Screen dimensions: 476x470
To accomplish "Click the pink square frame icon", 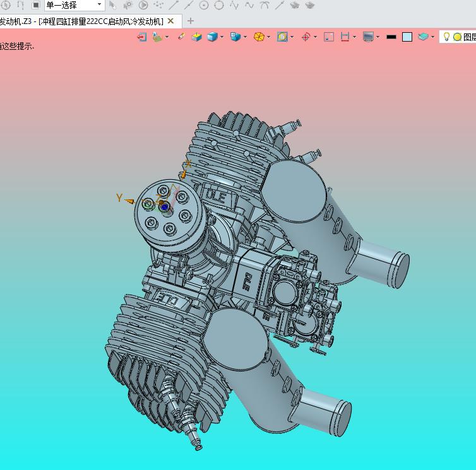I will click(329, 37).
